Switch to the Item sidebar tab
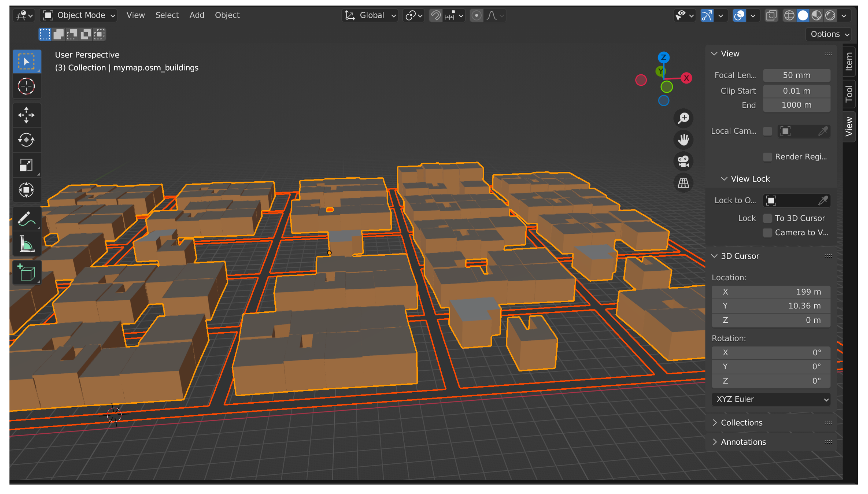Image resolution: width=868 pixels, height=494 pixels. click(x=848, y=61)
